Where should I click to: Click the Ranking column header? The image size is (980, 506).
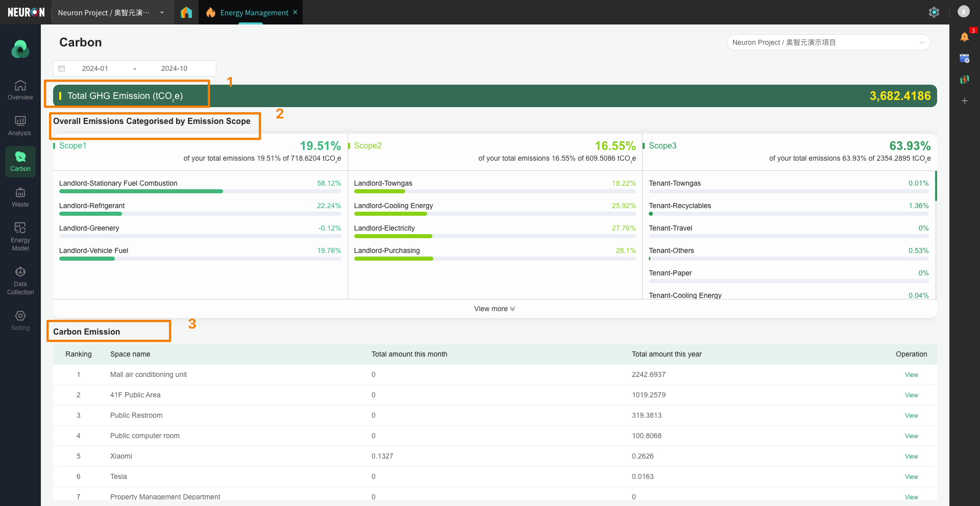pyautogui.click(x=79, y=354)
